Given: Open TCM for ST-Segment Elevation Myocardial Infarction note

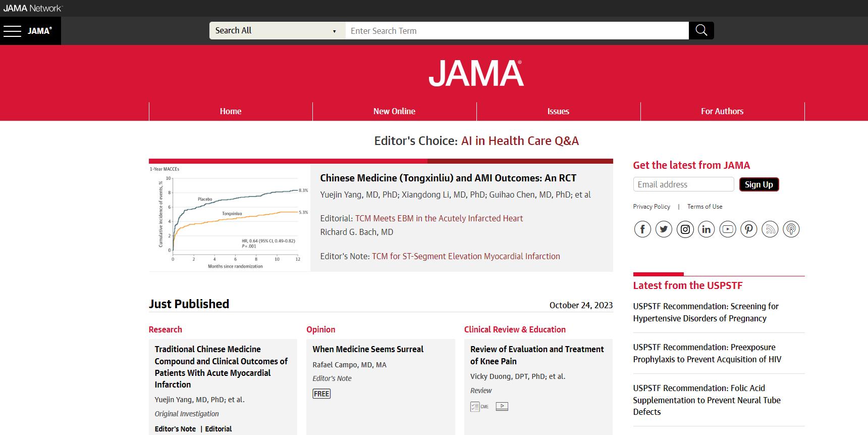Looking at the screenshot, I should coord(466,256).
